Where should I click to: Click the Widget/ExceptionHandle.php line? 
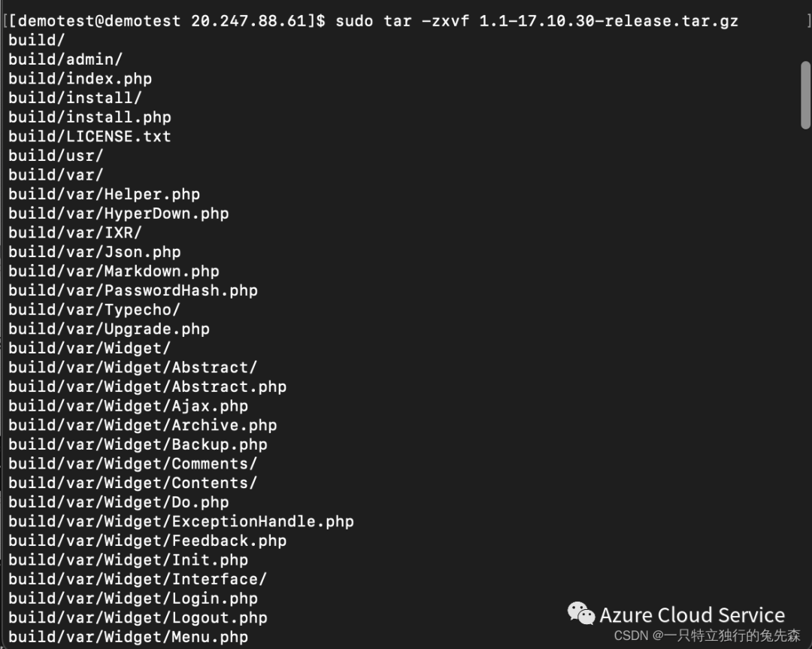click(x=181, y=521)
